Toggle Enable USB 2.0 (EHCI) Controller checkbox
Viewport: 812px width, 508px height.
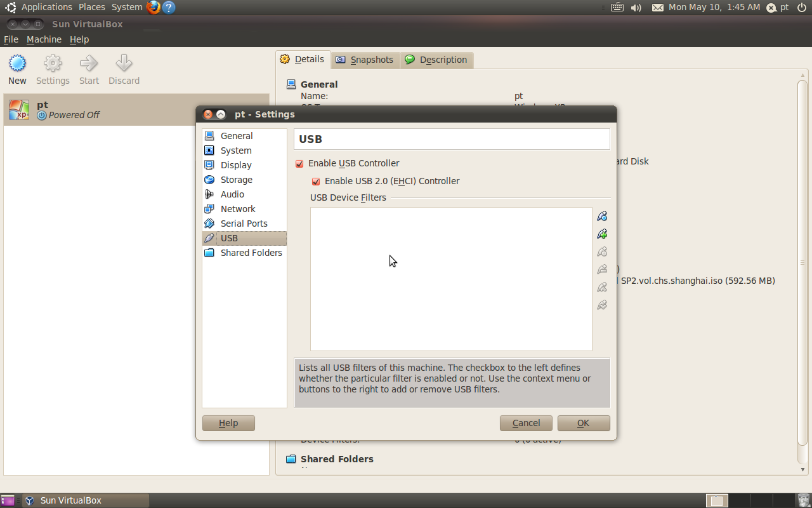[x=316, y=182]
